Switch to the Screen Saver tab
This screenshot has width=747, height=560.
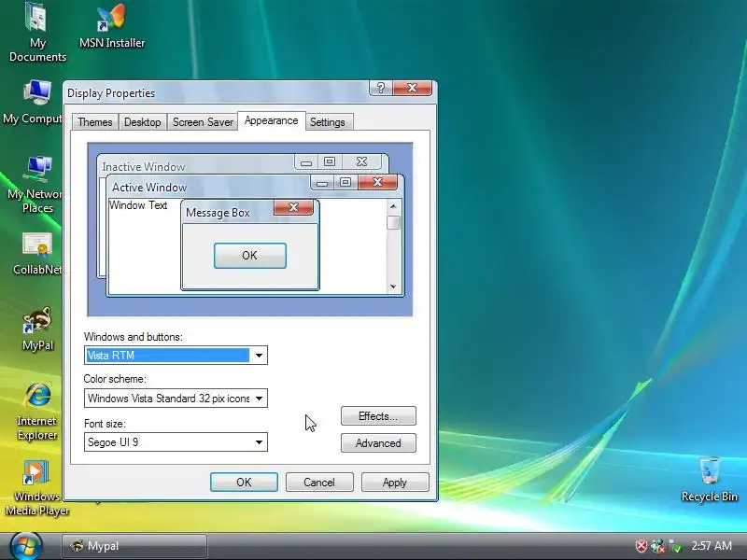point(203,122)
